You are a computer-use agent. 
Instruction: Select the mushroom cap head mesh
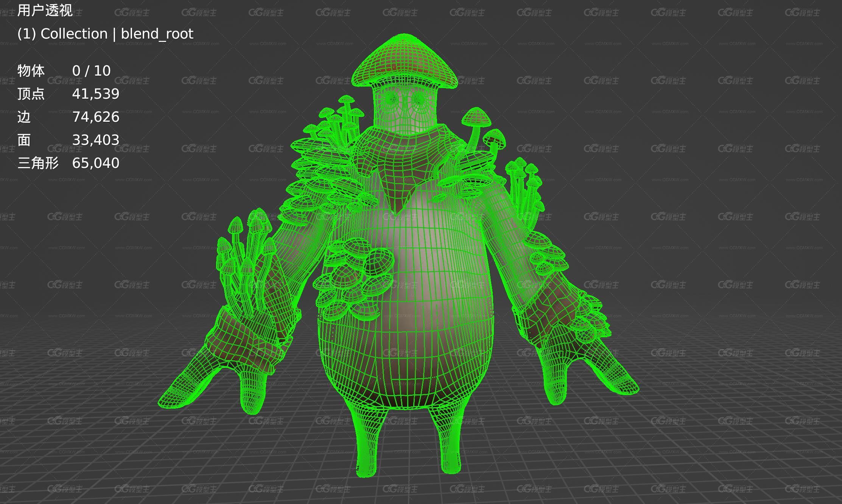click(404, 60)
